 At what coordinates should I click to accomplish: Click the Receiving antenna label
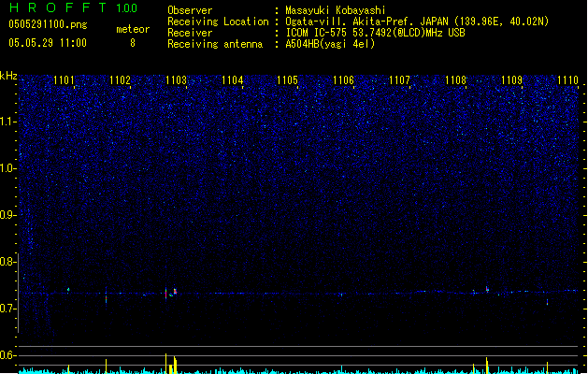(215, 44)
